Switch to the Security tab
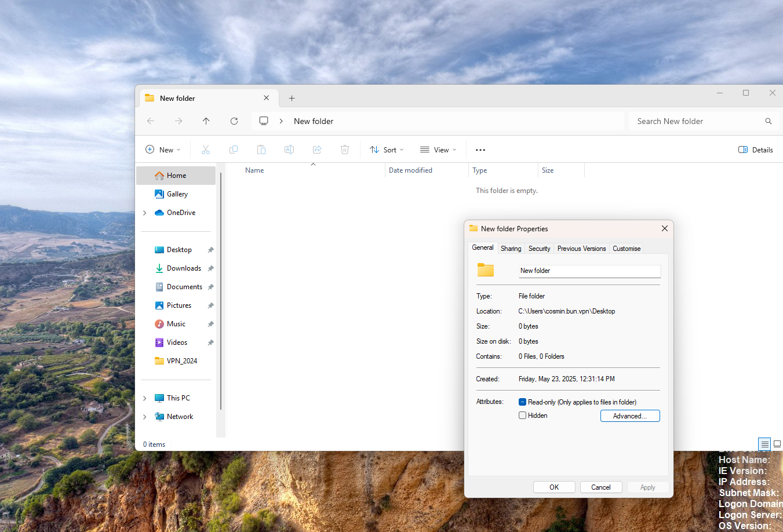The image size is (783, 532). [x=540, y=249]
